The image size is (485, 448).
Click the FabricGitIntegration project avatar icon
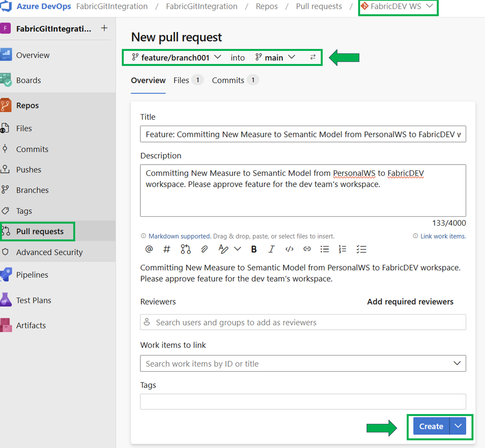(x=5, y=28)
